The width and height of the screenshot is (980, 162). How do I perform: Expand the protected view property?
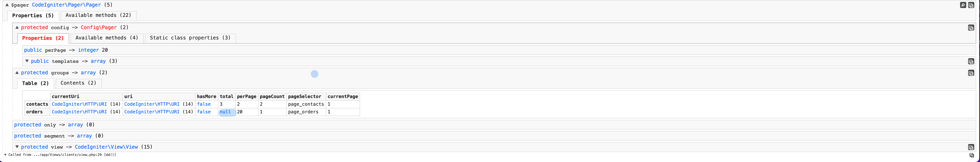click(x=17, y=147)
